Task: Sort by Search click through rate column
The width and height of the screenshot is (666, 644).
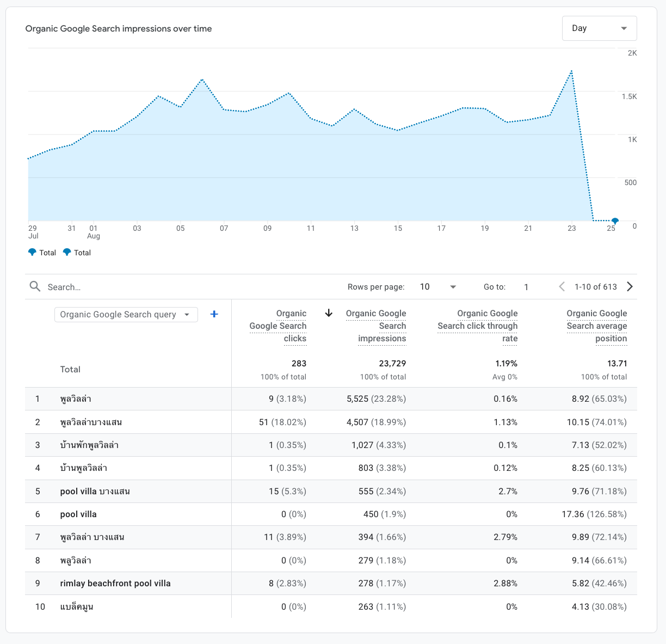Action: click(477, 326)
